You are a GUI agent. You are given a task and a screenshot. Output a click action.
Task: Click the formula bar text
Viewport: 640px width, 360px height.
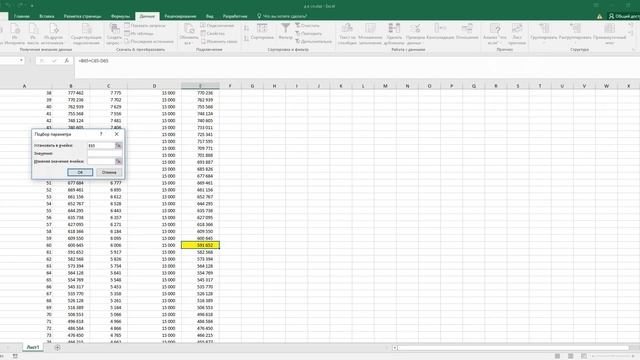coord(93,61)
